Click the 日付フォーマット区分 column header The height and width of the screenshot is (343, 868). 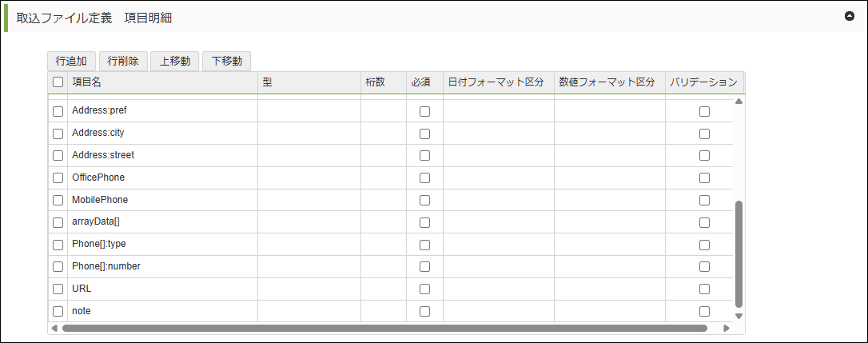498,82
